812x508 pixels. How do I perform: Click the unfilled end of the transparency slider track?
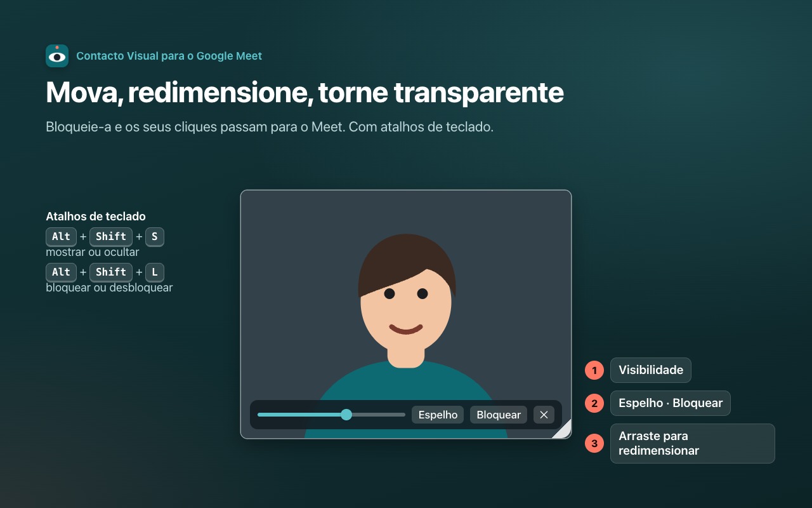379,415
